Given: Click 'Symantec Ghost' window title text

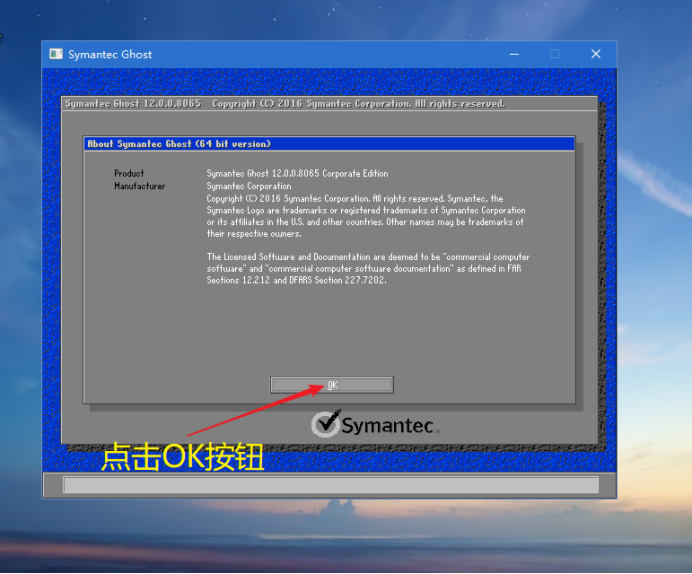Looking at the screenshot, I should [x=110, y=54].
